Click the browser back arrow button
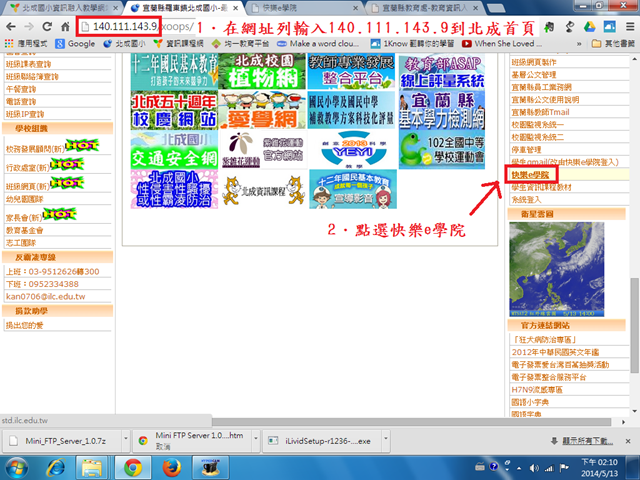The image size is (640, 480). pyautogui.click(x=14, y=25)
